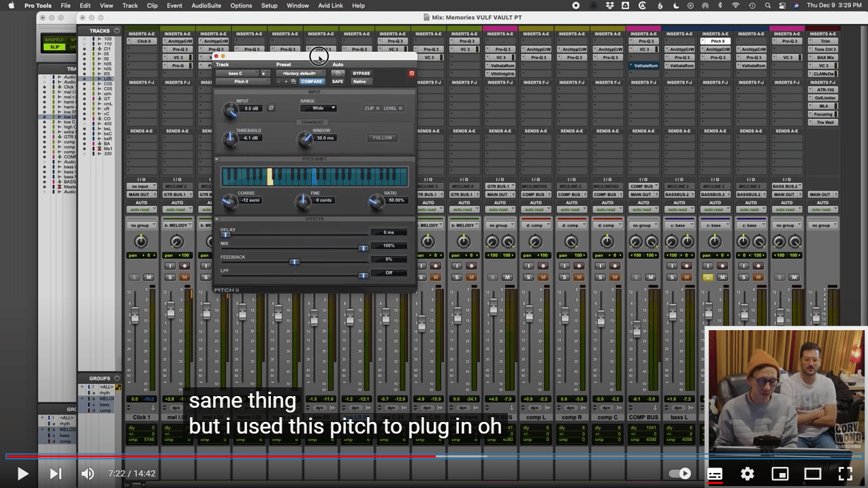The image size is (868, 488).
Task: Record-enable the comp L track
Action: pos(543,265)
